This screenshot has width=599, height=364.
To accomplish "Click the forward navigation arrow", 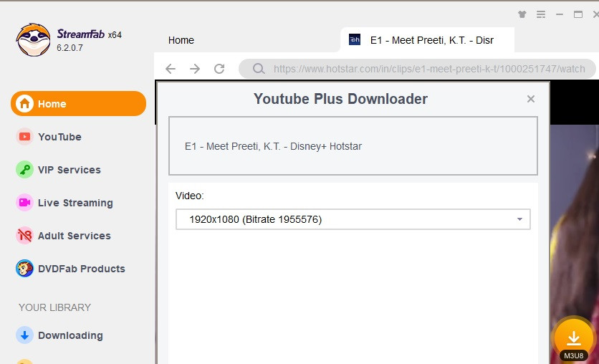I will point(195,69).
